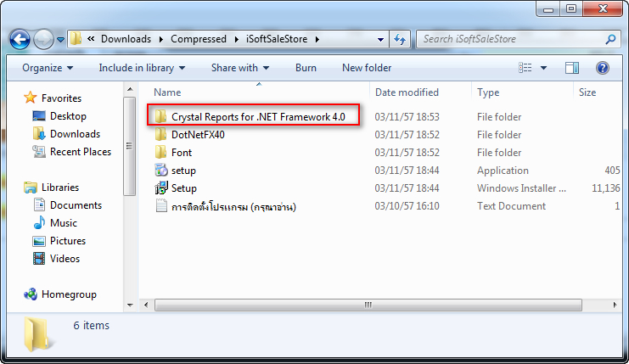
Task: Click the Music note icon
Action: tap(39, 223)
